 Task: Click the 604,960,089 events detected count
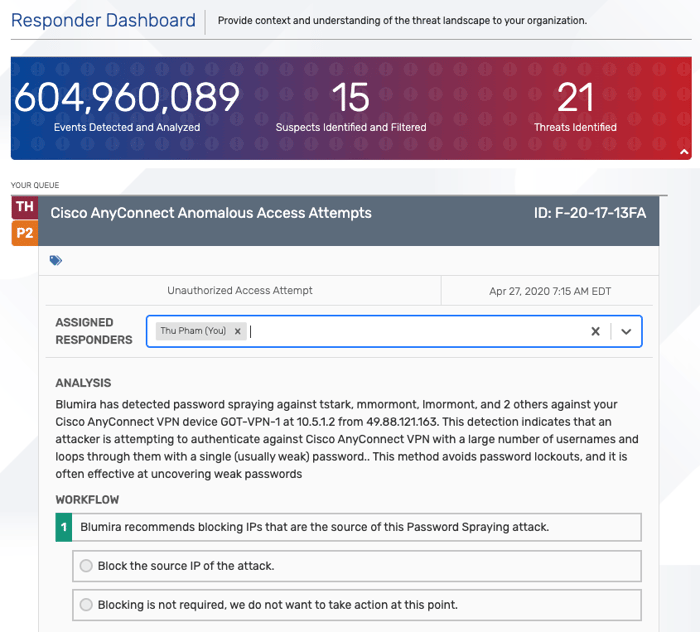tap(127, 97)
